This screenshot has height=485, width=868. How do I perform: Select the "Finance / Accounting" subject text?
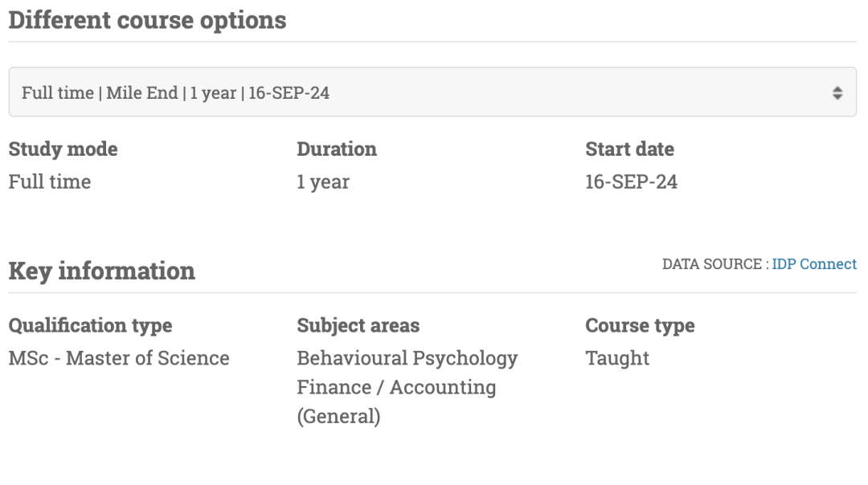click(396, 387)
